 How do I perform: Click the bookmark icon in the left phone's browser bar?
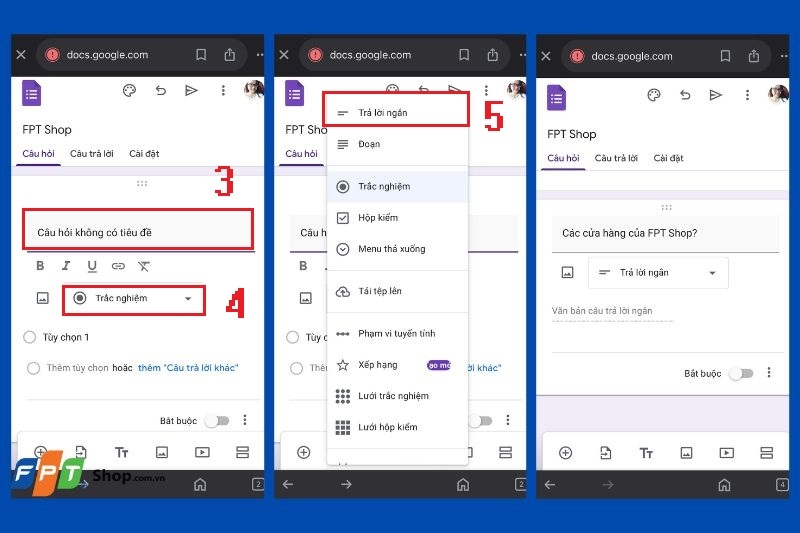201,55
